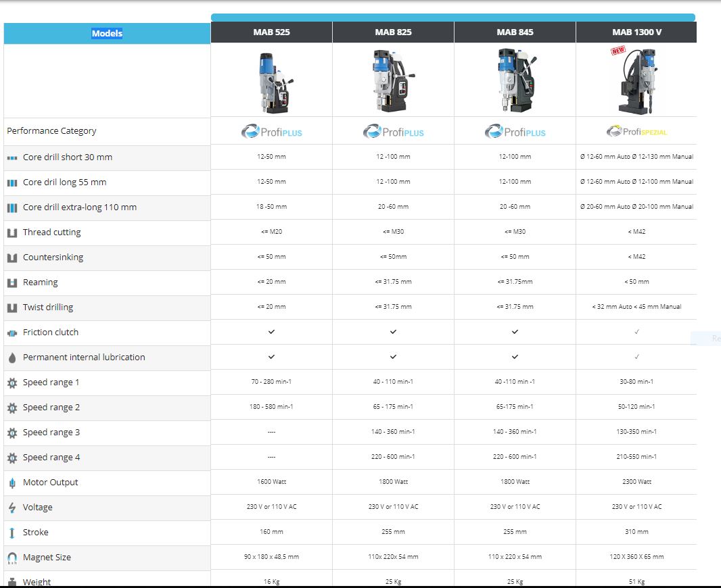Click the ProfiPLUS logo under MAB 845
The width and height of the screenshot is (721, 588).
(x=515, y=131)
